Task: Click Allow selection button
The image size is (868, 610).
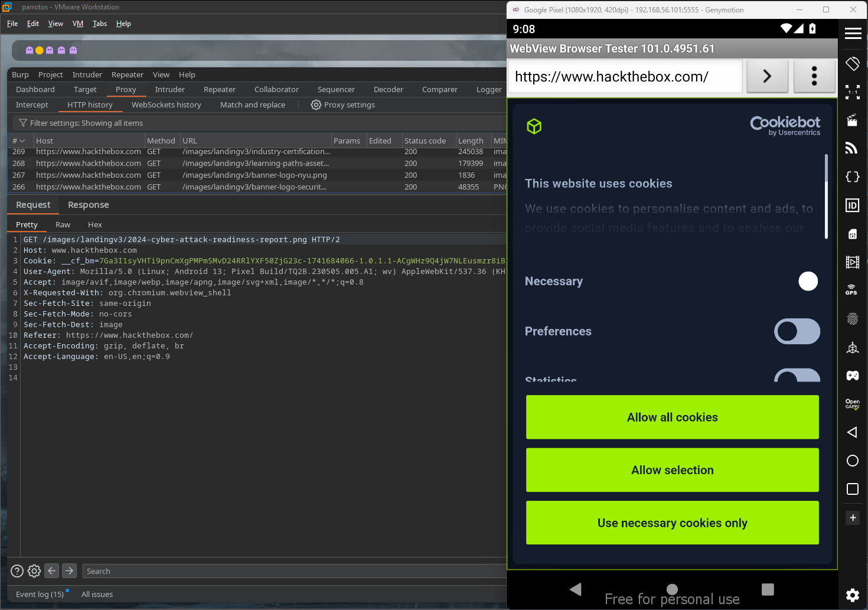Action: (672, 470)
